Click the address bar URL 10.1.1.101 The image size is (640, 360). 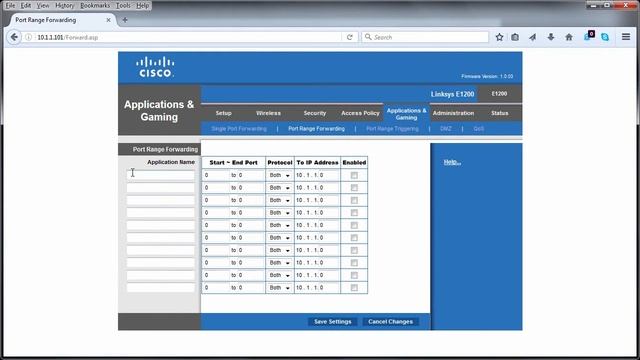(x=50, y=37)
